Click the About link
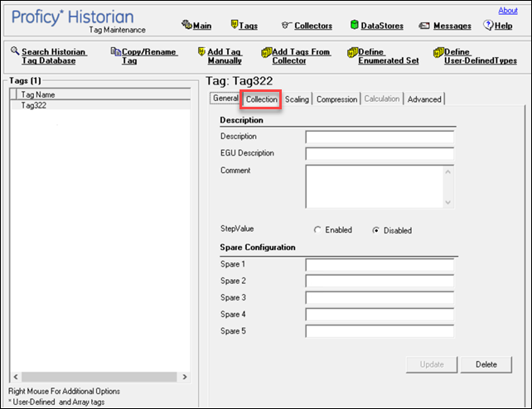 (x=508, y=11)
